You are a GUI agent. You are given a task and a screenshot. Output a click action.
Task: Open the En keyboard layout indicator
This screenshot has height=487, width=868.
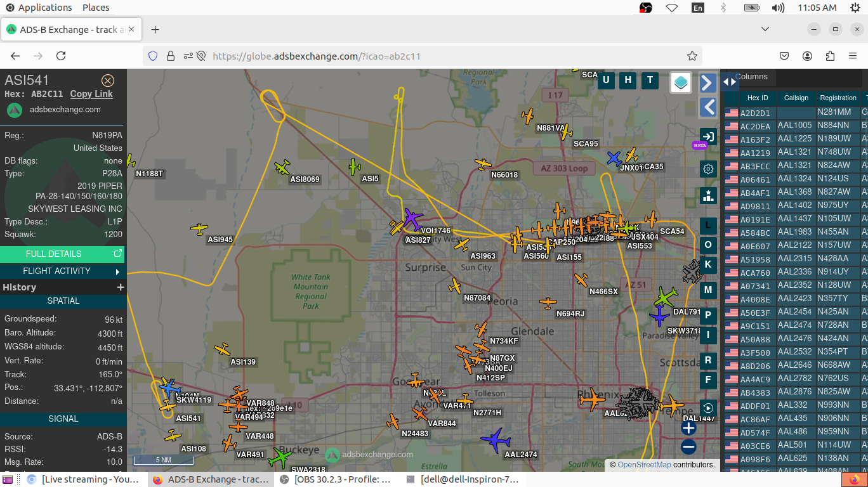[x=698, y=8]
